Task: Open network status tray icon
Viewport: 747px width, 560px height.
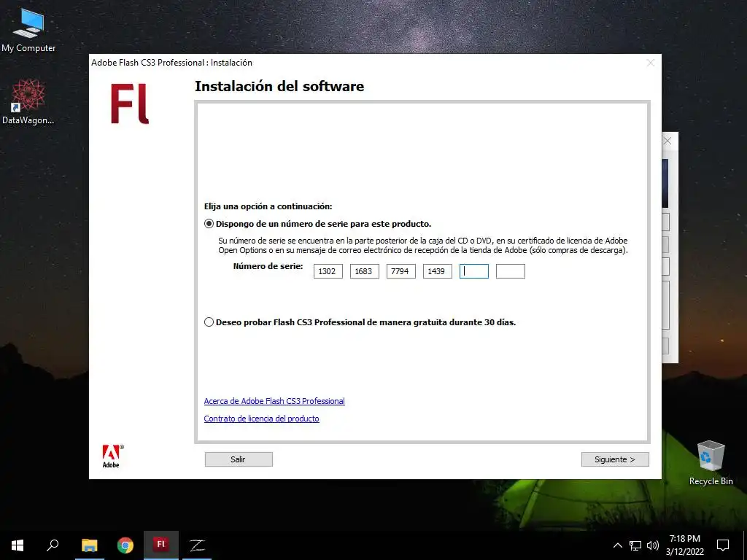Action: pyautogui.click(x=635, y=545)
